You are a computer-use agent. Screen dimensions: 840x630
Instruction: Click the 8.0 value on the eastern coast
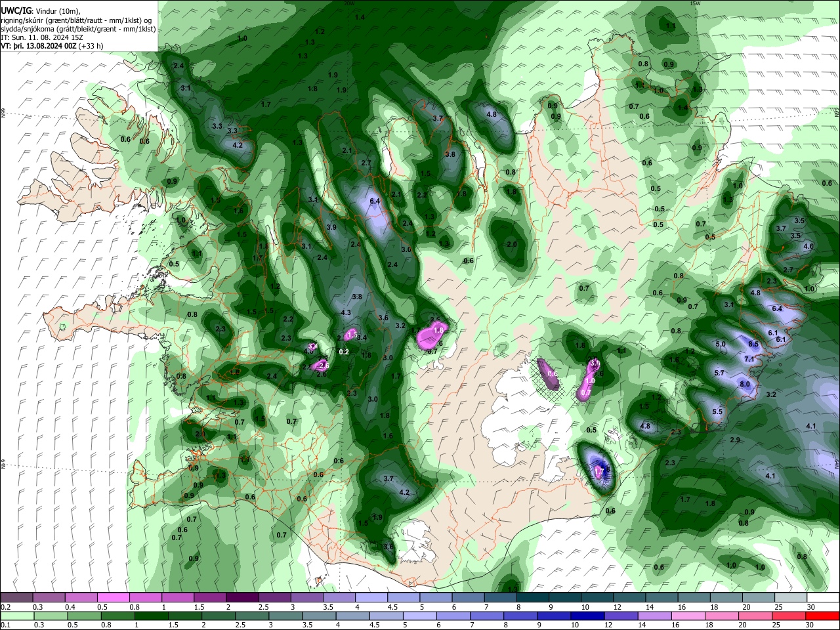coord(745,385)
